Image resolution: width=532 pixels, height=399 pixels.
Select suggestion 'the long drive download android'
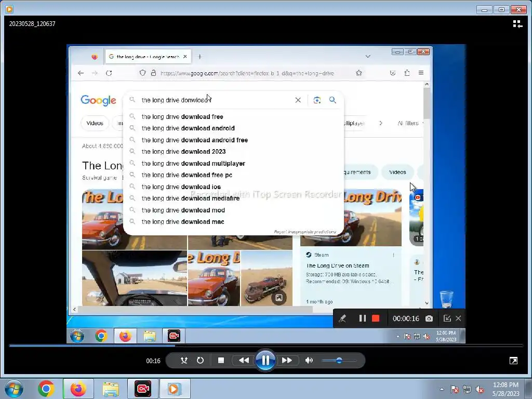click(233, 128)
